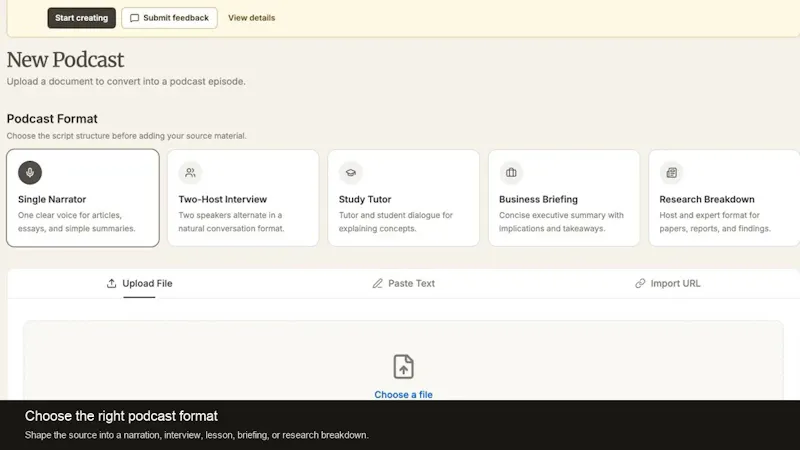Select the Single Narrator microphone icon
800x450 pixels.
(30, 172)
